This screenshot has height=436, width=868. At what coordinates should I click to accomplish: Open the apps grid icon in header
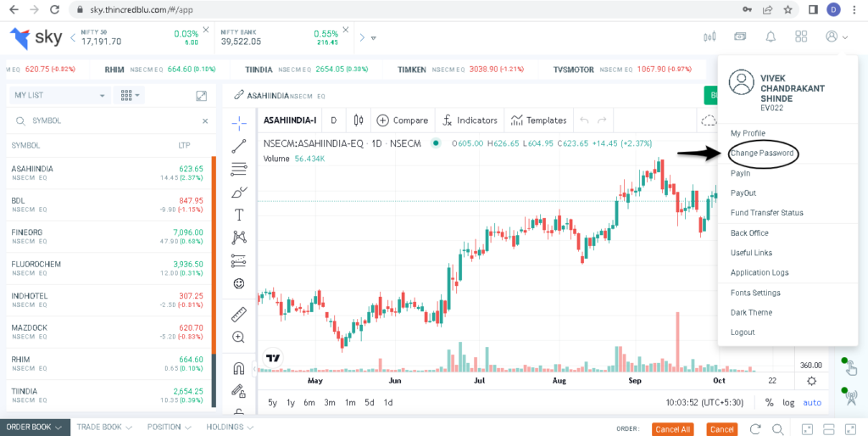tap(801, 36)
